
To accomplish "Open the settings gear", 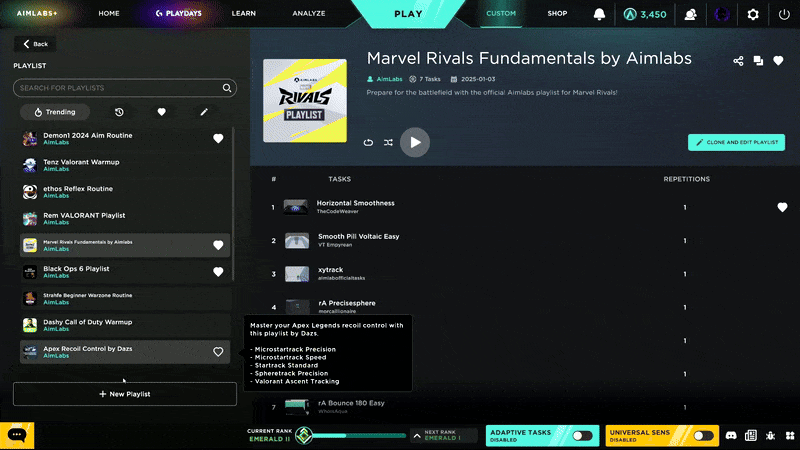I will tap(753, 14).
